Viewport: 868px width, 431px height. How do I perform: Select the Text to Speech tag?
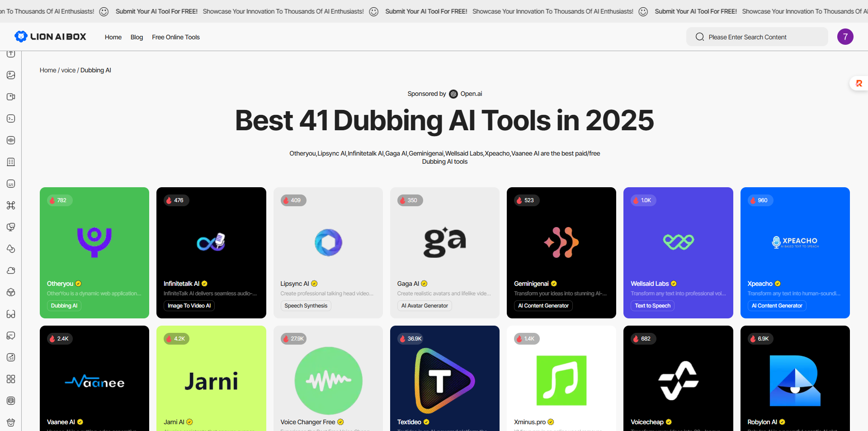tap(652, 306)
